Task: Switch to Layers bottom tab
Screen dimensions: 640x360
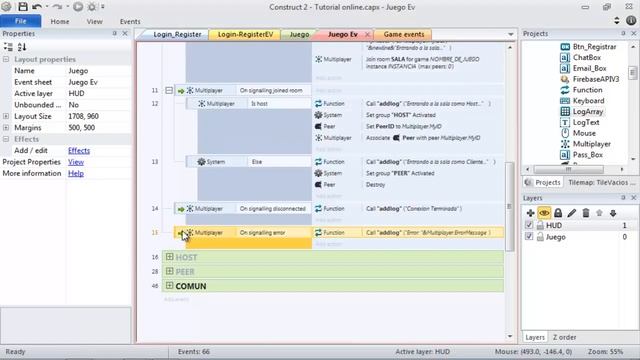Action: point(535,338)
